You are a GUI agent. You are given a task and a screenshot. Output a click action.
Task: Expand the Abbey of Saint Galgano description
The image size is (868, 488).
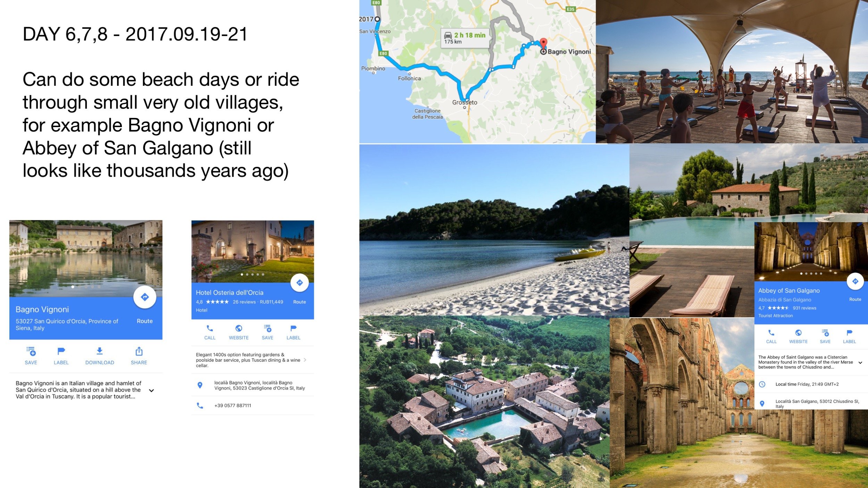860,363
